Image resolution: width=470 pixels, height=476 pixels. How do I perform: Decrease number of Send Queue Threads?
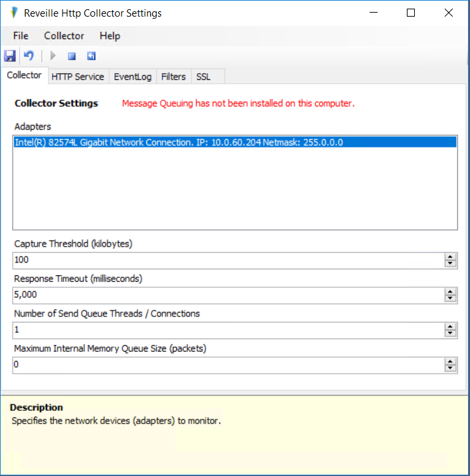[450, 334]
